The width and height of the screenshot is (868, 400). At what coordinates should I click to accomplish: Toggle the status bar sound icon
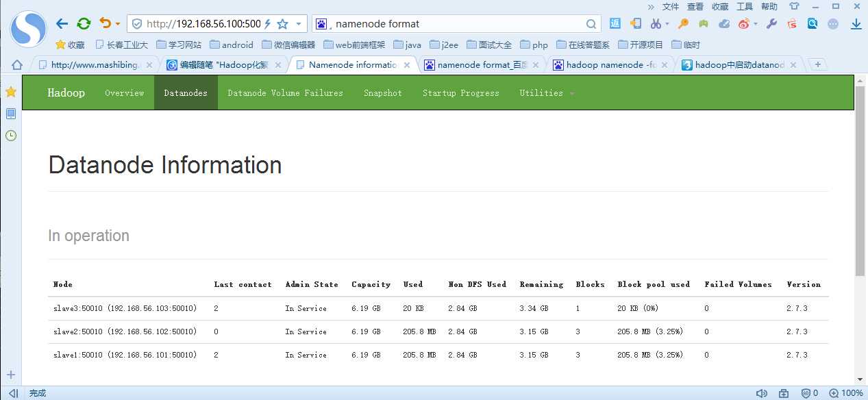pyautogui.click(x=761, y=393)
